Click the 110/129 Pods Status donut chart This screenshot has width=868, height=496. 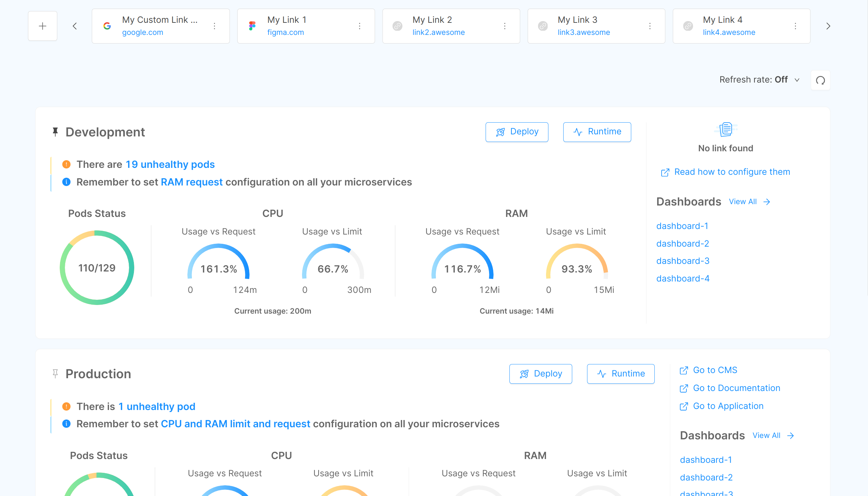point(97,267)
